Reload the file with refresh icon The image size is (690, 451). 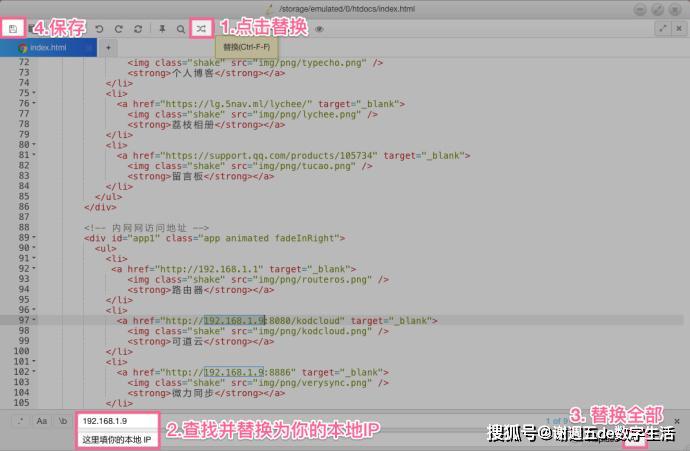pyautogui.click(x=138, y=29)
